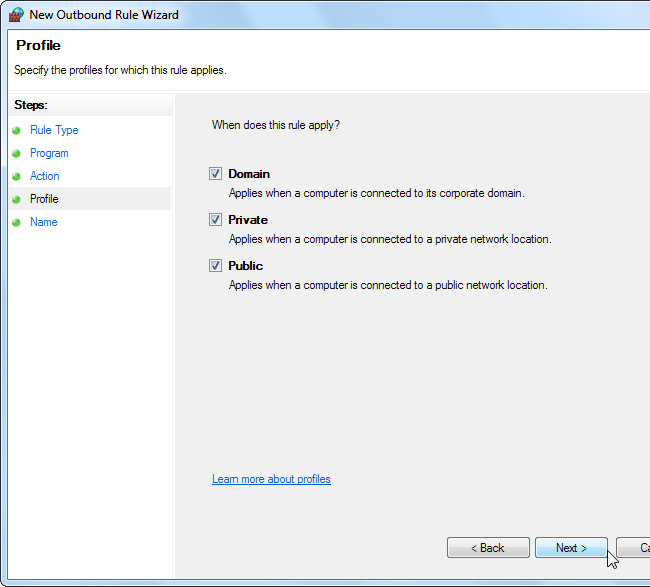Open Learn more about profiles link
Screen dimensions: 650x587
pos(271,479)
